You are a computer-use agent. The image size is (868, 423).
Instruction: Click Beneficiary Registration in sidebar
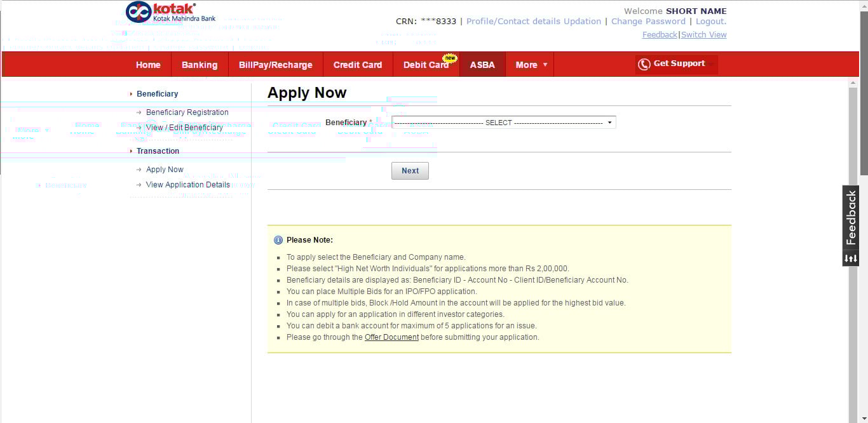187,112
